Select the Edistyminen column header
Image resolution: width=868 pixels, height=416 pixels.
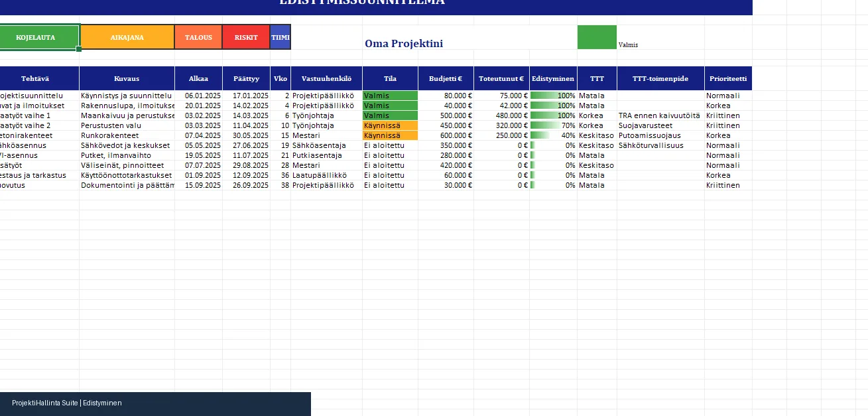pyautogui.click(x=553, y=78)
